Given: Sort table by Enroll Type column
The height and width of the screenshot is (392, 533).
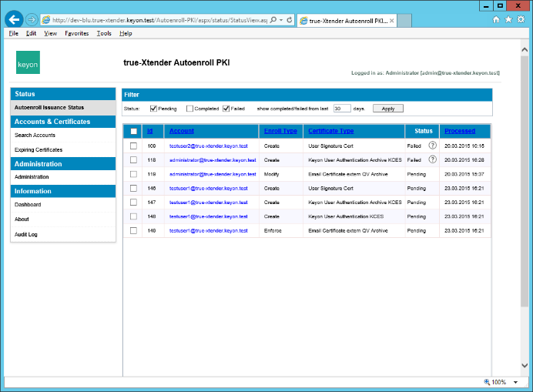Looking at the screenshot, I should point(280,131).
